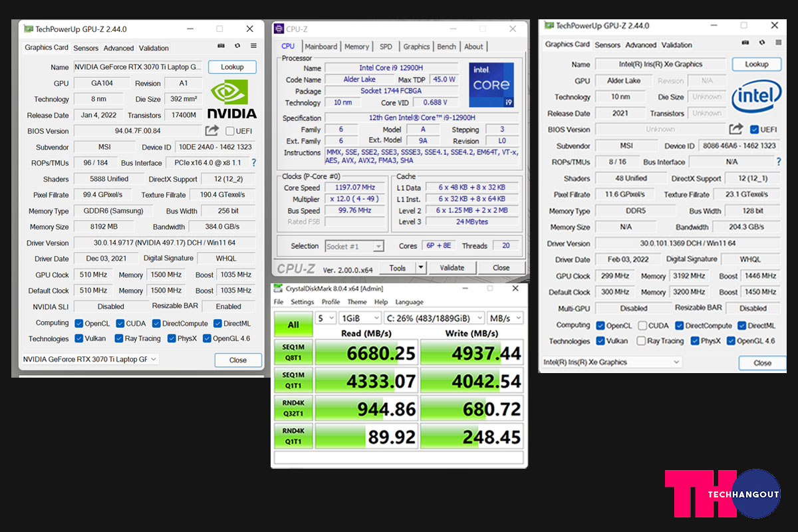Click BIOS export share icon in NVIDIA GPU-Z
Screen dimensions: 798x532
tap(211, 131)
